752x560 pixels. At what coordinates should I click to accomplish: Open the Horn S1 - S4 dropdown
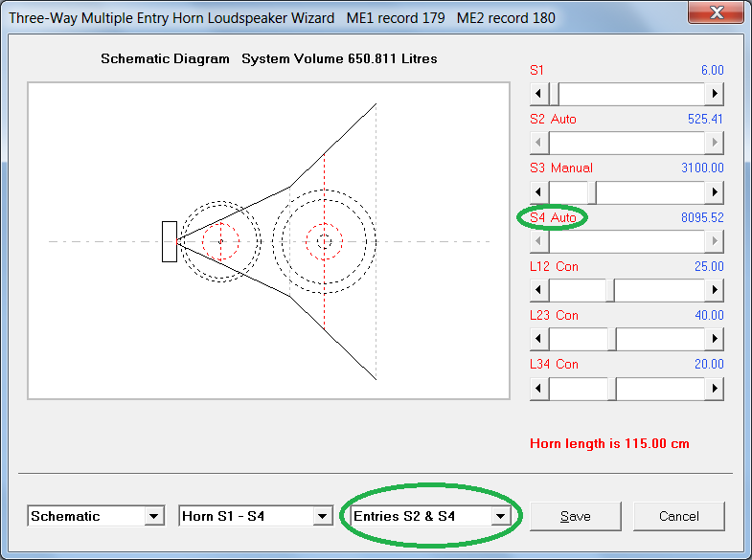[x=322, y=516]
